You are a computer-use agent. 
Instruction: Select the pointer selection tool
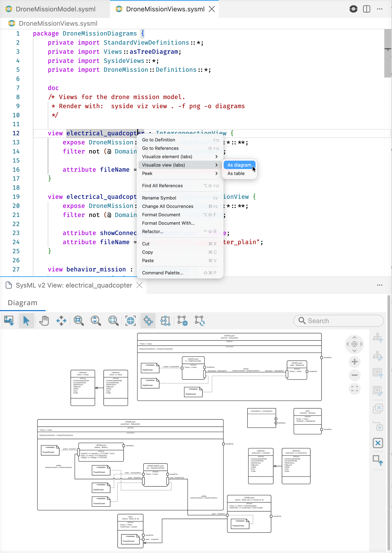[26, 321]
